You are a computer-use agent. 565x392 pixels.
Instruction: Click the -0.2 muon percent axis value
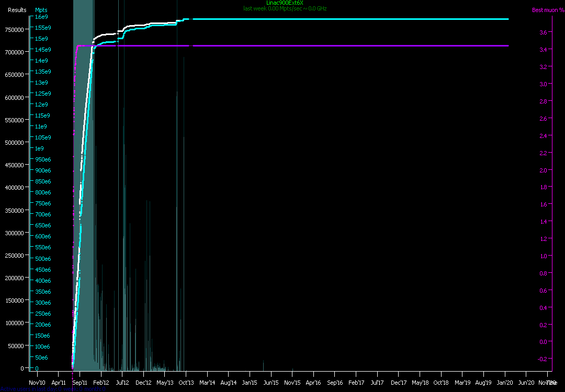542,359
